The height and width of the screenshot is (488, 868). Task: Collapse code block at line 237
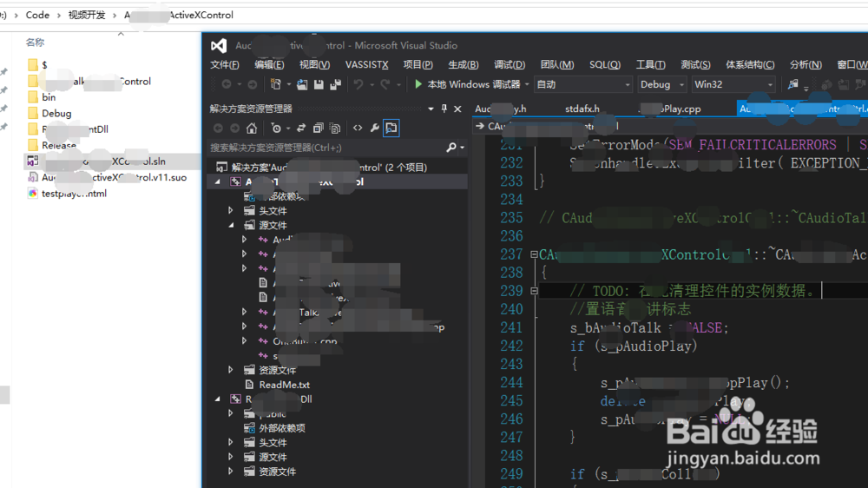click(x=534, y=254)
